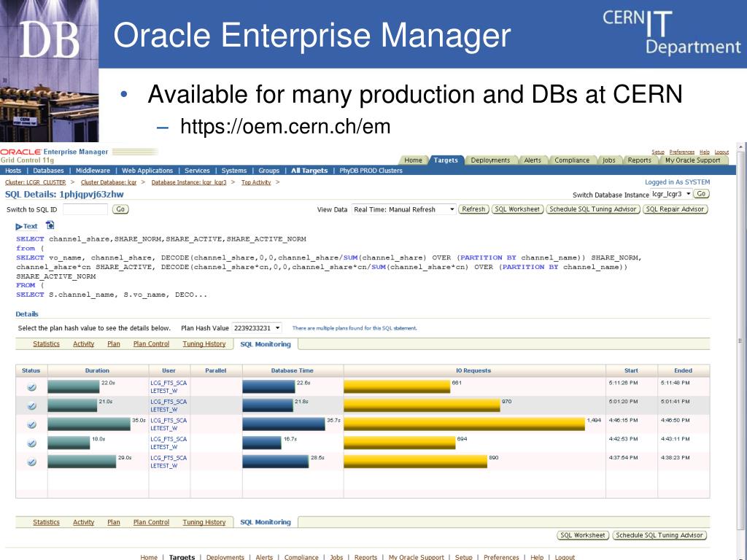The width and height of the screenshot is (747, 560).
Task: Follow the Cluster: LCGR_CLUSTER breadcrumb link
Action: click(x=35, y=182)
